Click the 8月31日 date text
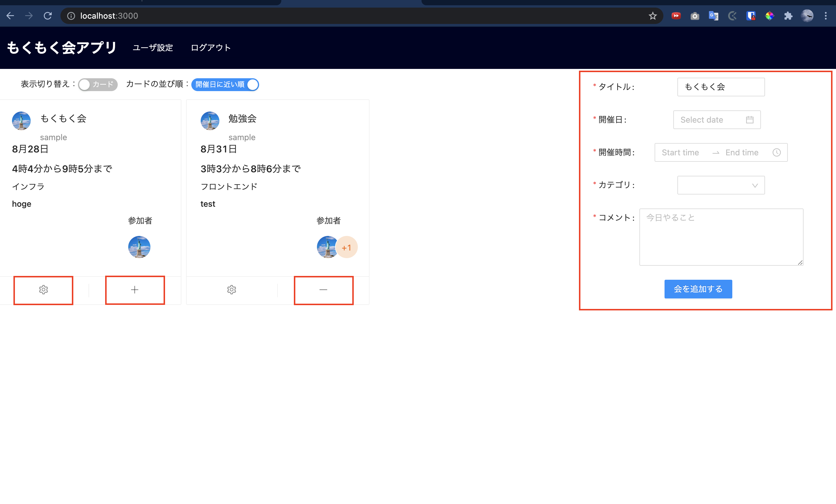Screen dimensions: 836x504 [x=218, y=149]
